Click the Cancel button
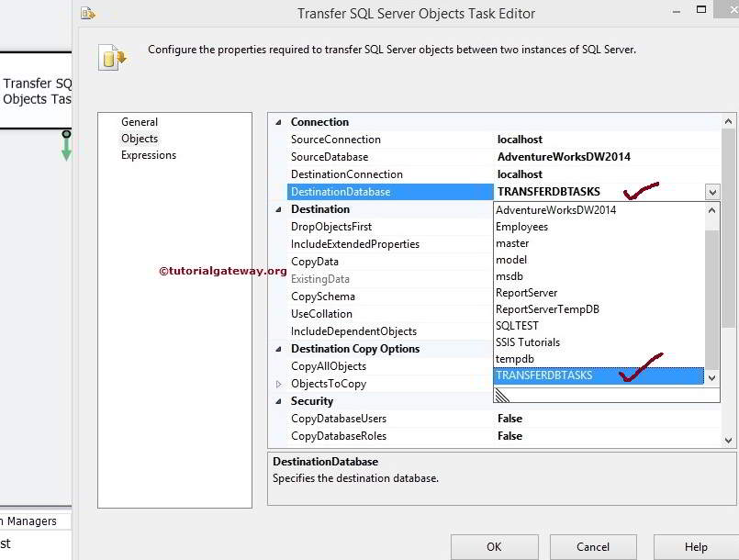This screenshot has height=560, width=739. (593, 547)
